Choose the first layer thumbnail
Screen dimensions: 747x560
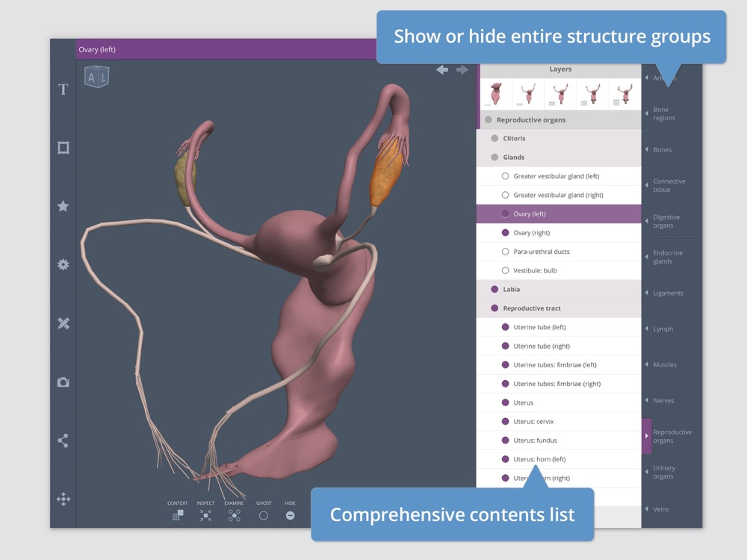click(496, 94)
